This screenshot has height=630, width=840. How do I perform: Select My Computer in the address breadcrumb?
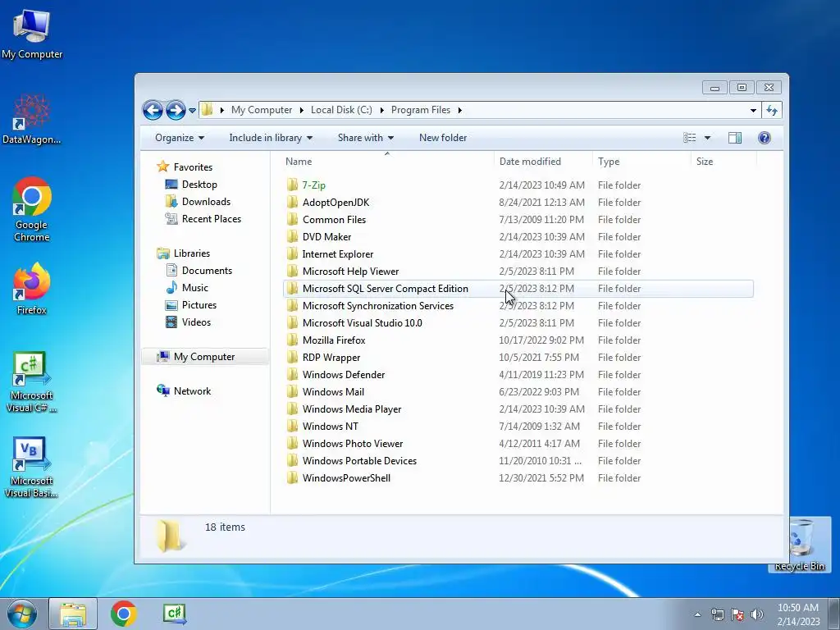[x=262, y=110]
